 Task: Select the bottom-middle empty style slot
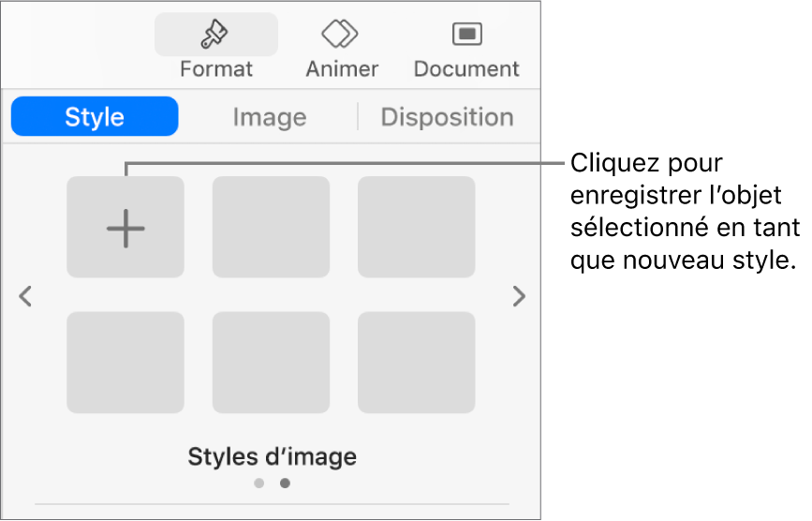tap(271, 363)
